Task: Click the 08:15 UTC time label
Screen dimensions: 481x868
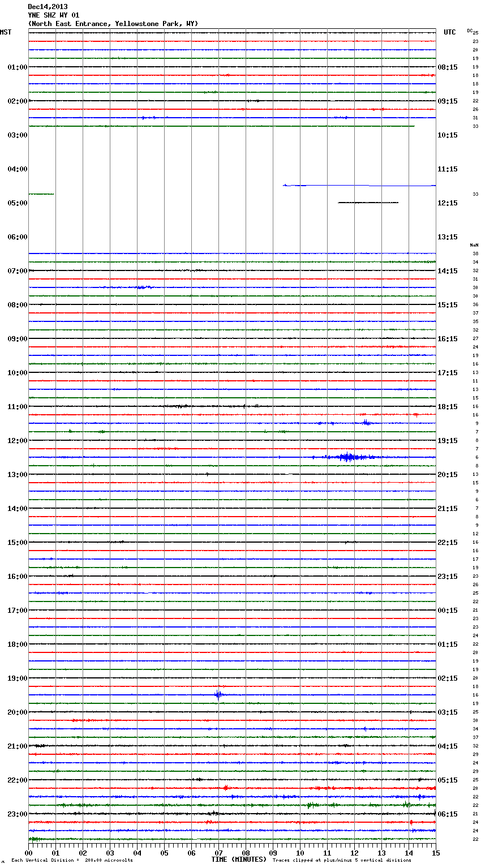Action: tap(448, 67)
